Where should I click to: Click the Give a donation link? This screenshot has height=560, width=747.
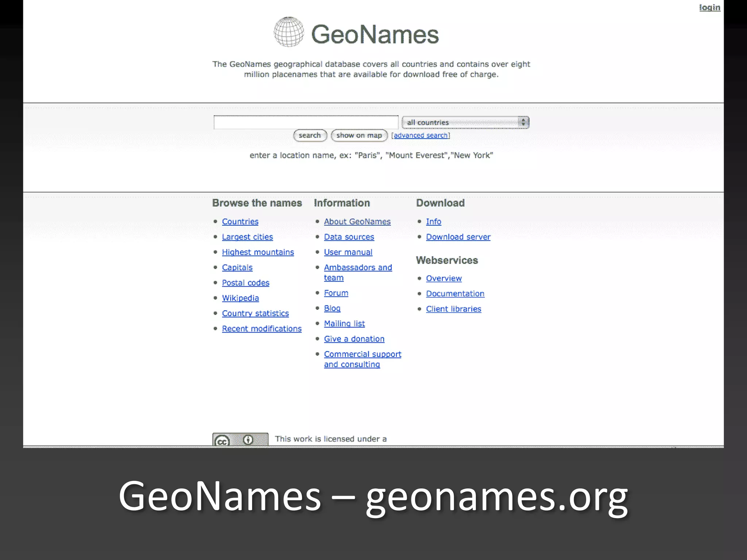tap(354, 339)
